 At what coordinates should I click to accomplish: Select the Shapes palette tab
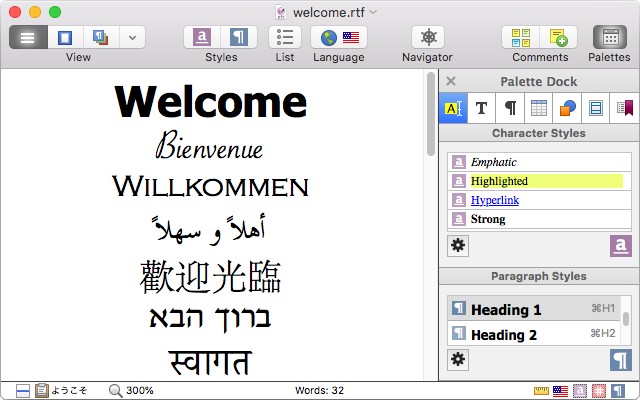[x=567, y=108]
